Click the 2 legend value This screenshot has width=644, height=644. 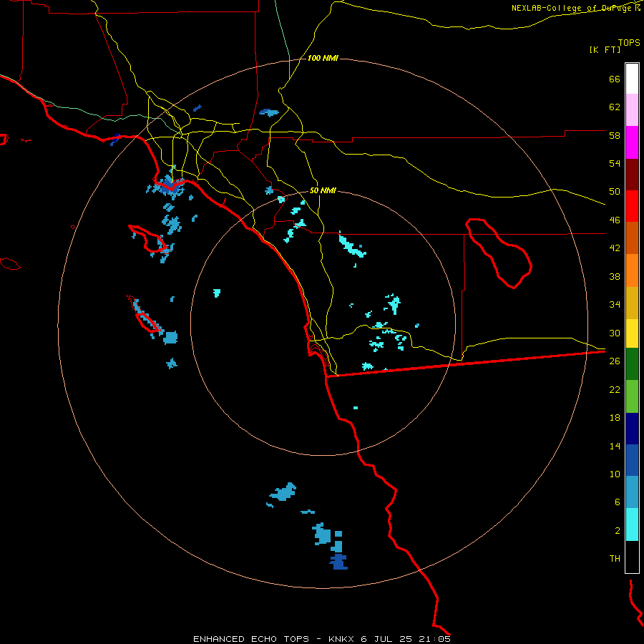tap(618, 531)
